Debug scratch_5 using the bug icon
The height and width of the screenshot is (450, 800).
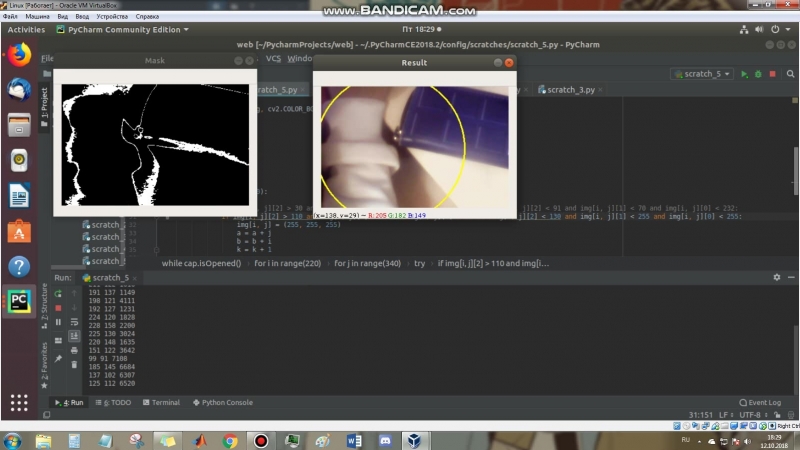click(758, 74)
